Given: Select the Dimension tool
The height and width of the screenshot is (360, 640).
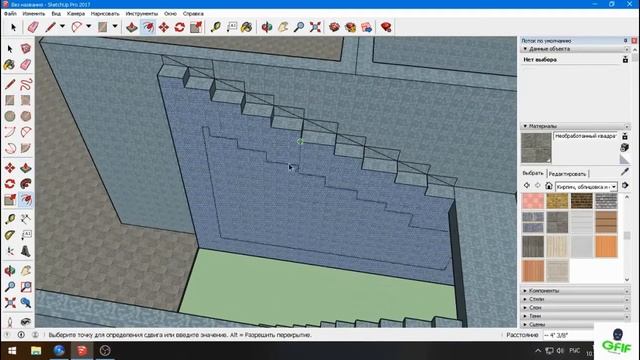Looking at the screenshot, I should (x=26, y=219).
